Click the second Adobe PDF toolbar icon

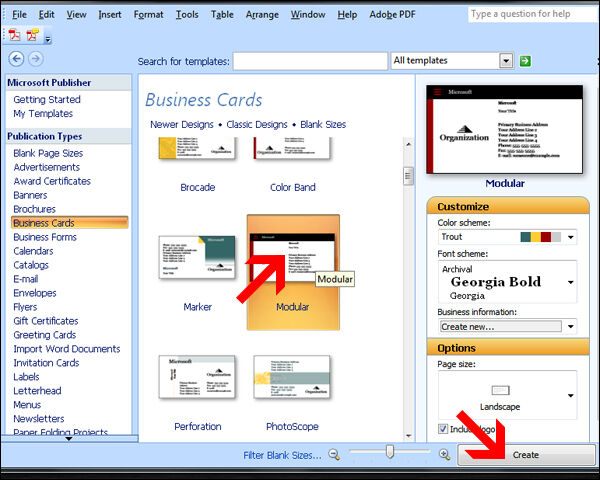(33, 35)
